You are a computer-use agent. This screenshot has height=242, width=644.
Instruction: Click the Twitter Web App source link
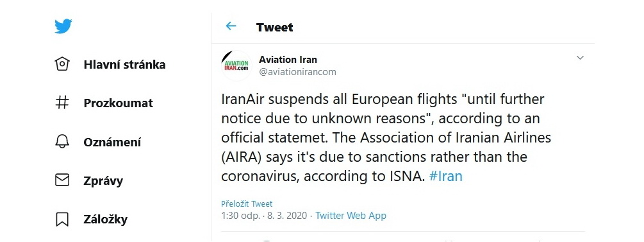[x=351, y=215]
